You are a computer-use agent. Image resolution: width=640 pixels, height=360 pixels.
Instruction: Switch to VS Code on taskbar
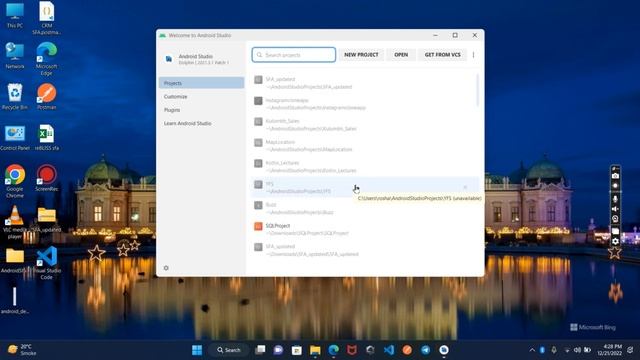[x=389, y=350]
